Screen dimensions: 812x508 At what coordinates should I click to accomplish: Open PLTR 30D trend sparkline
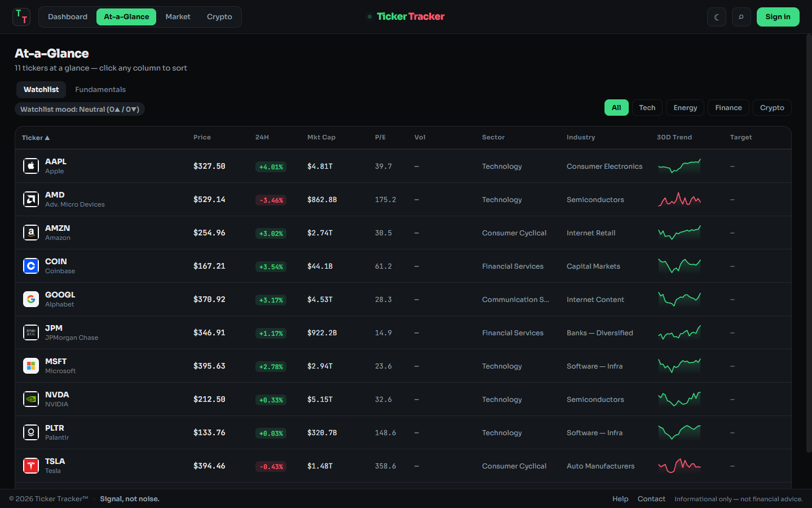click(679, 432)
